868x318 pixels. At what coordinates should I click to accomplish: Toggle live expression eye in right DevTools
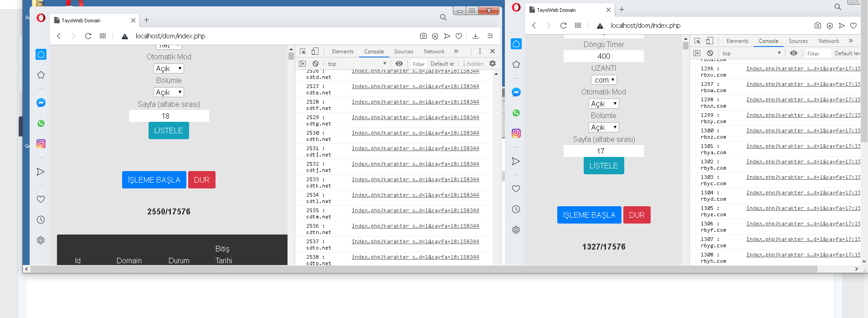(x=794, y=53)
